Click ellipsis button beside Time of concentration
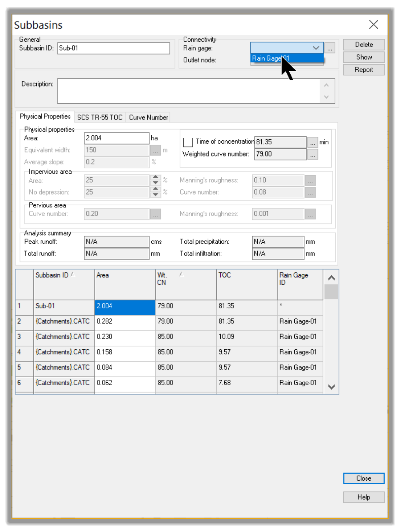 [x=313, y=142]
